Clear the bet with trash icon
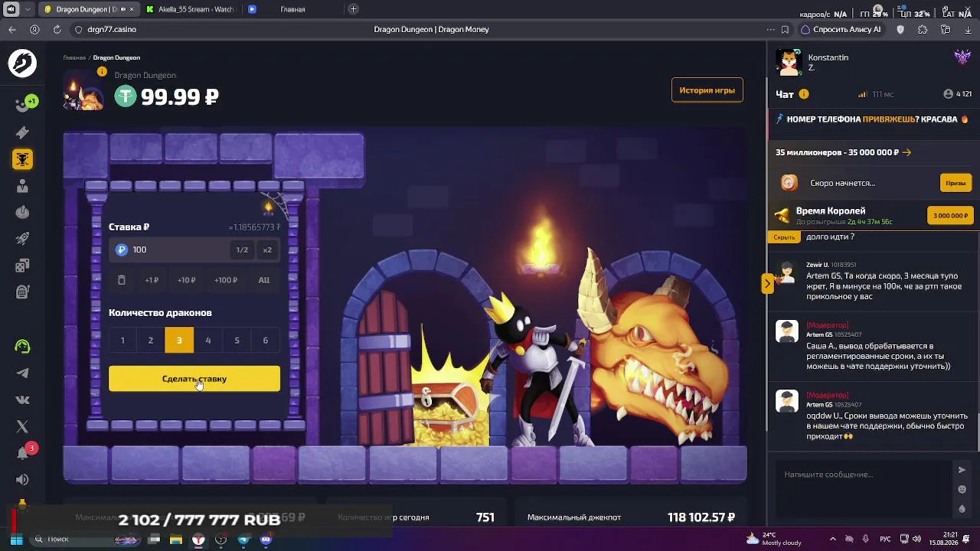 122,280
